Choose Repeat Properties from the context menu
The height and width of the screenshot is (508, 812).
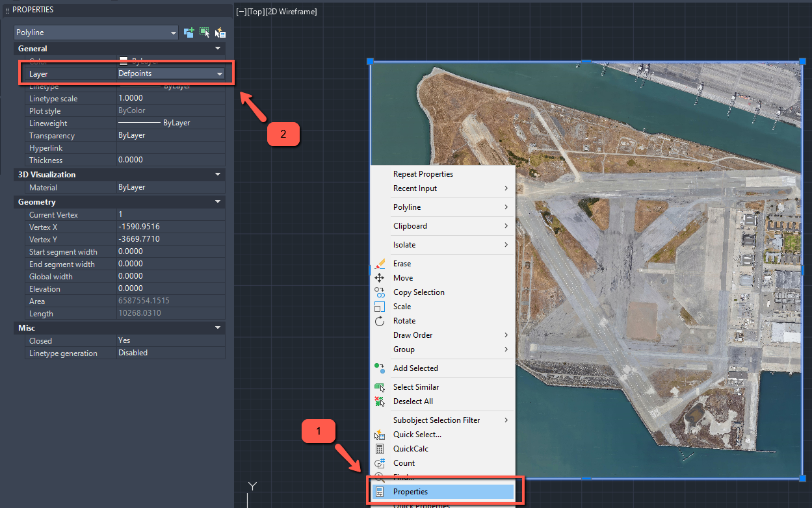[x=443, y=174]
